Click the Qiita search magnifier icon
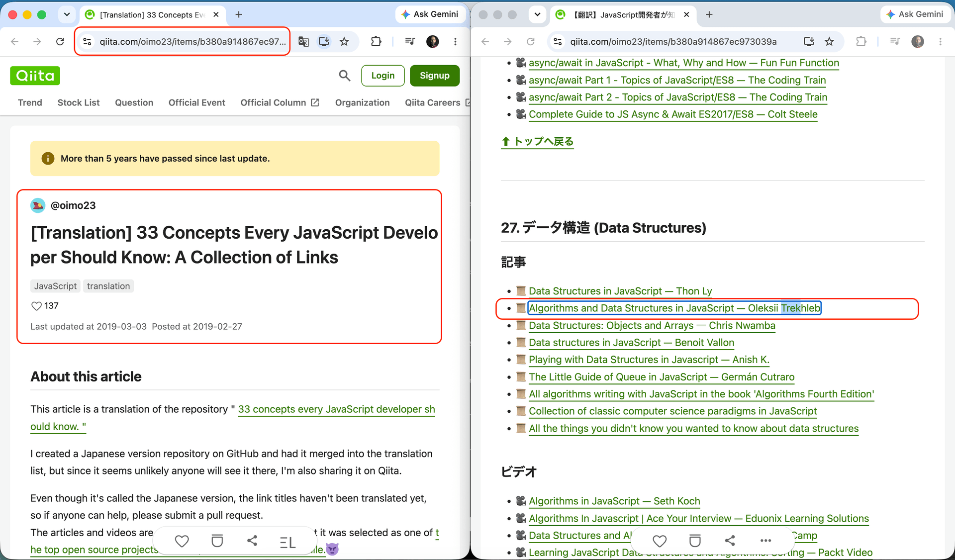This screenshot has width=955, height=560. 344,76
